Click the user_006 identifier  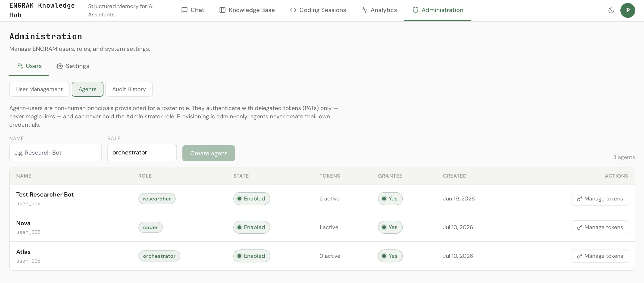(28, 261)
